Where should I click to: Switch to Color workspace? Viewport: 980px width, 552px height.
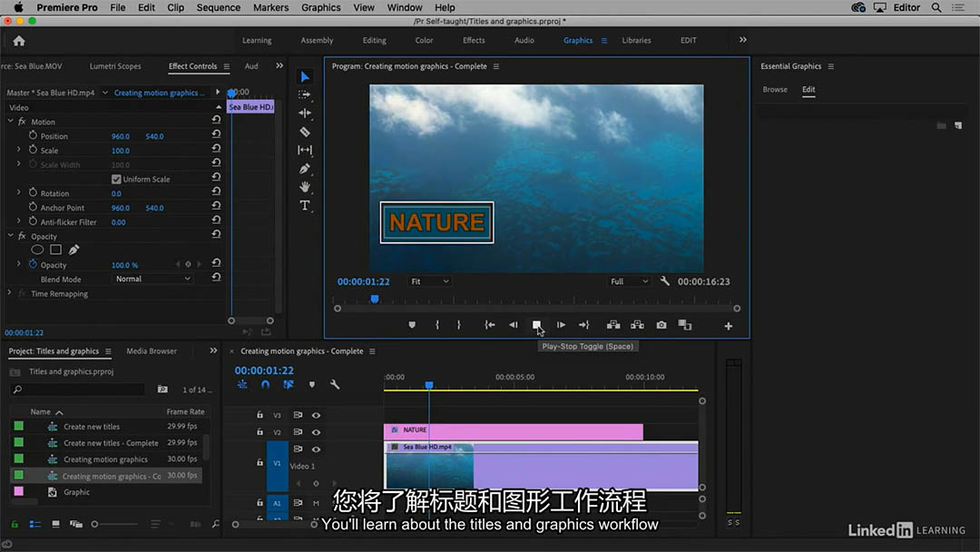[x=424, y=40]
